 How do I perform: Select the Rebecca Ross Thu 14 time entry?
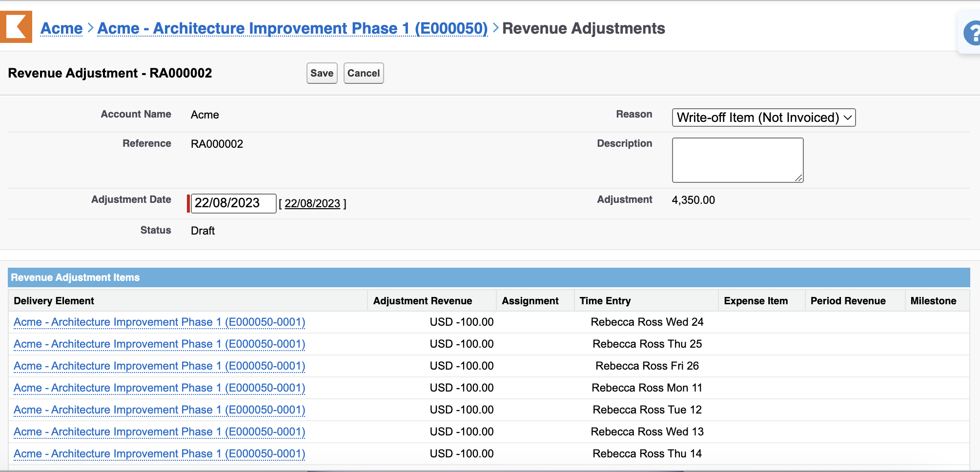[x=647, y=454]
